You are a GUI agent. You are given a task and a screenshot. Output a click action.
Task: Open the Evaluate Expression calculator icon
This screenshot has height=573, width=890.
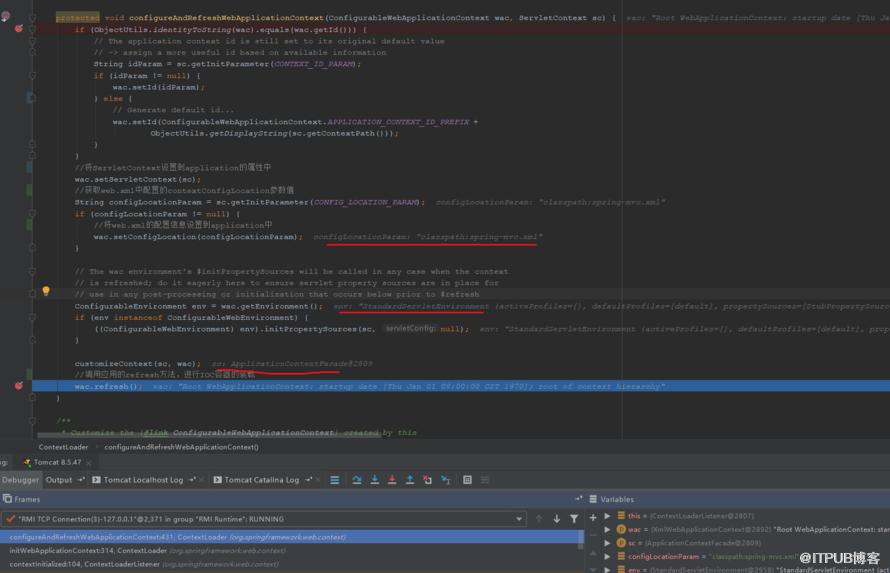[467, 480]
